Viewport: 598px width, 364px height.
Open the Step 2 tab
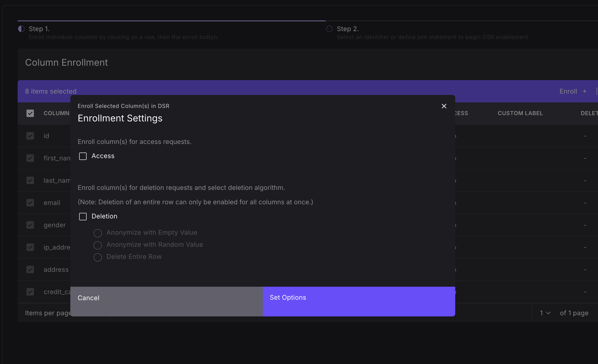[348, 29]
